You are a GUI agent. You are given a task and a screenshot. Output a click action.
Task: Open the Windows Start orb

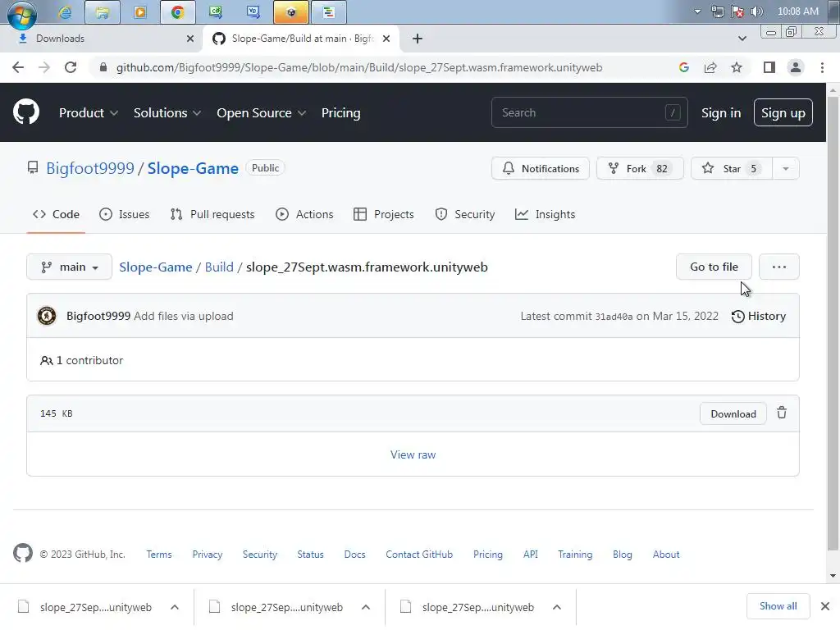(x=22, y=15)
